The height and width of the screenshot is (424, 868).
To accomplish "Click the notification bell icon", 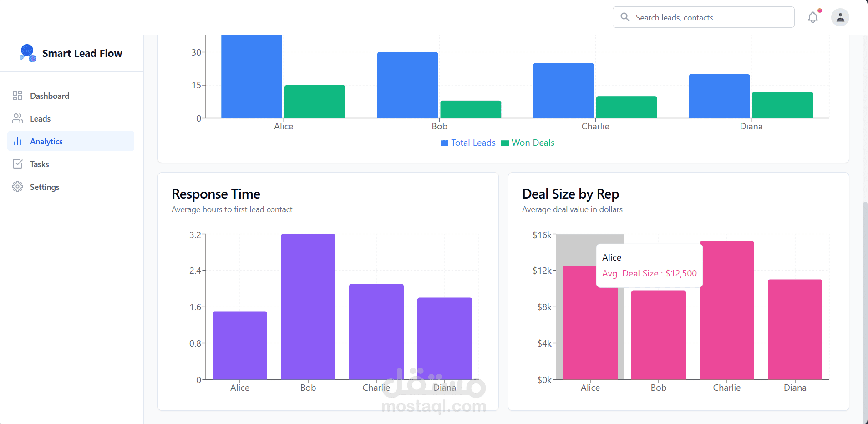I will [813, 17].
